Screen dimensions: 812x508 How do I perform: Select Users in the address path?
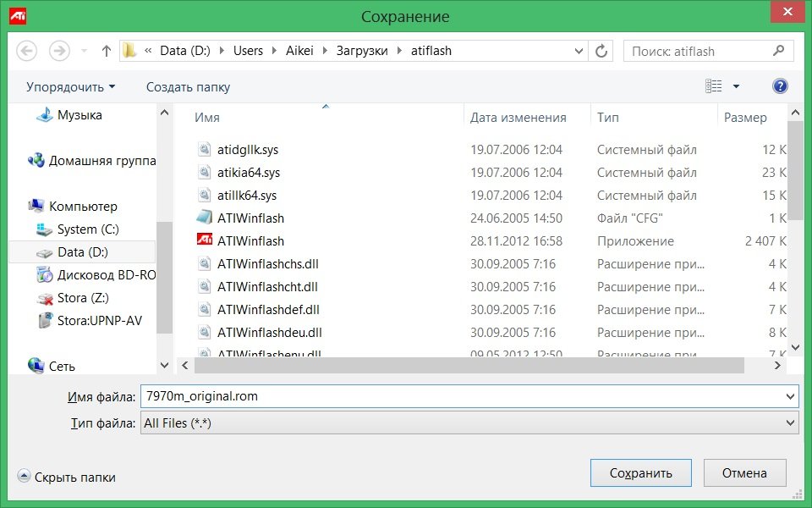[248, 51]
